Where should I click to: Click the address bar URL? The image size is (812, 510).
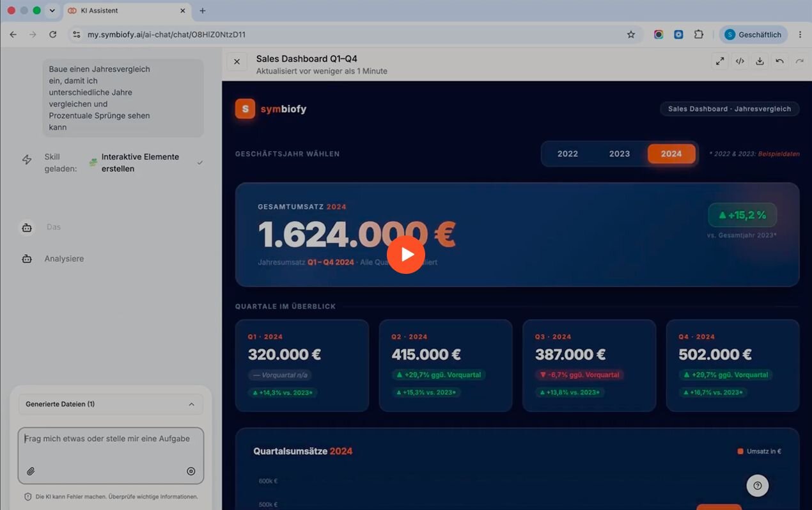(x=166, y=35)
